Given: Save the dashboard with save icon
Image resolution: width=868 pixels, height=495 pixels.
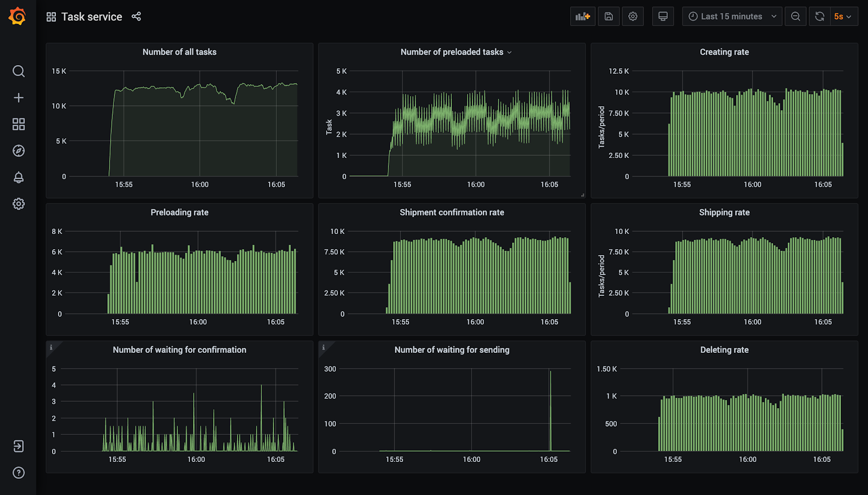Looking at the screenshot, I should click(609, 16).
